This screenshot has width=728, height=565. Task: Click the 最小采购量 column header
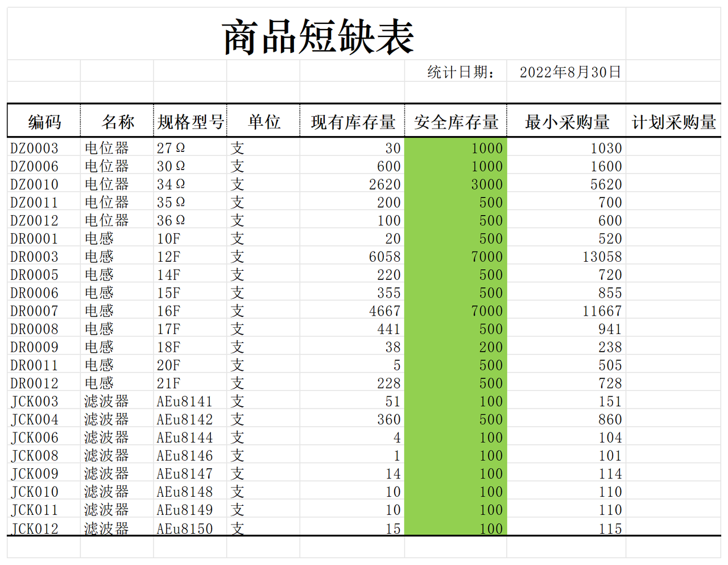point(566,121)
